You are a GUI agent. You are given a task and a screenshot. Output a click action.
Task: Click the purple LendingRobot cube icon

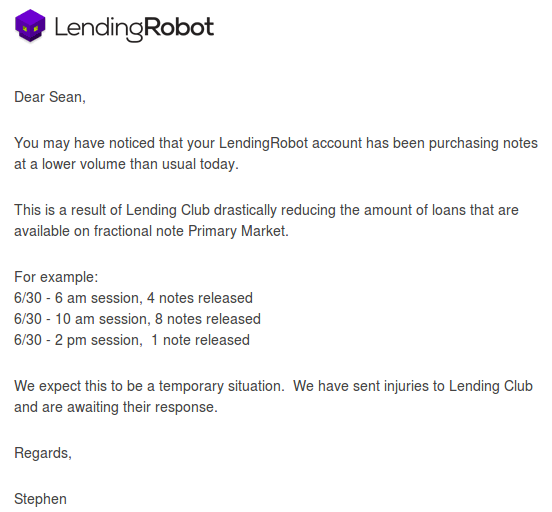tap(30, 26)
